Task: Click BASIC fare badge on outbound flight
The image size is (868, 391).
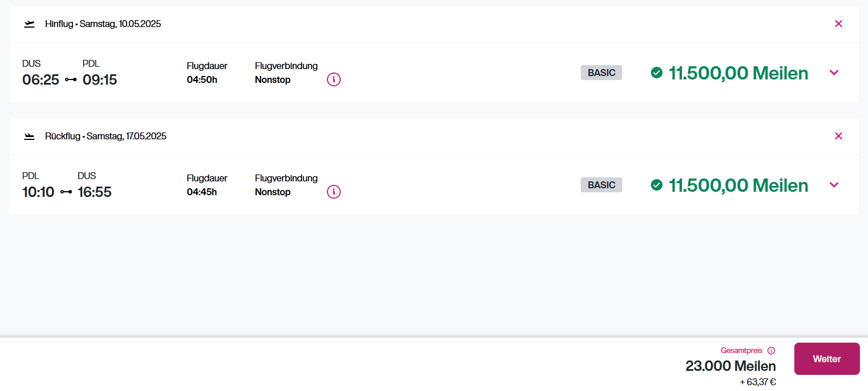Action: point(601,73)
